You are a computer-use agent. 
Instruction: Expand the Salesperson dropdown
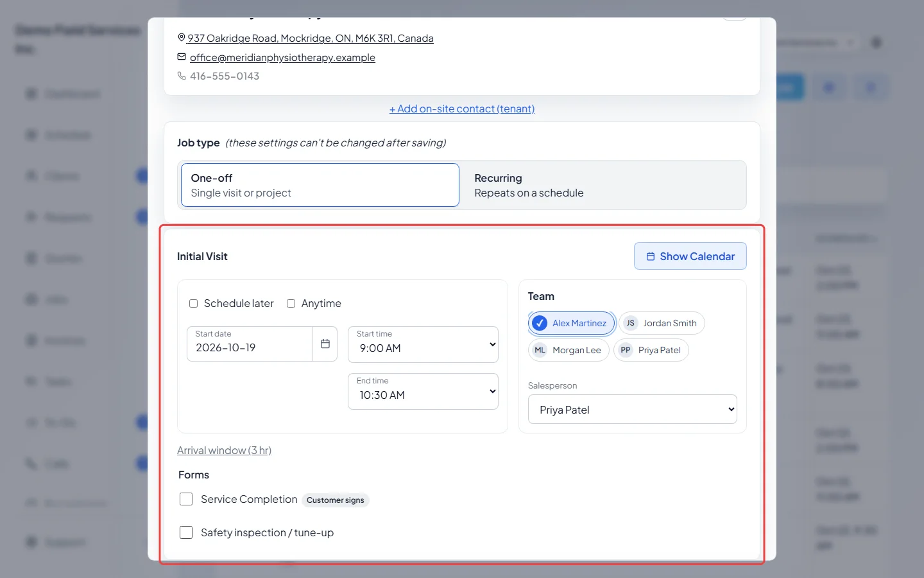[633, 409]
